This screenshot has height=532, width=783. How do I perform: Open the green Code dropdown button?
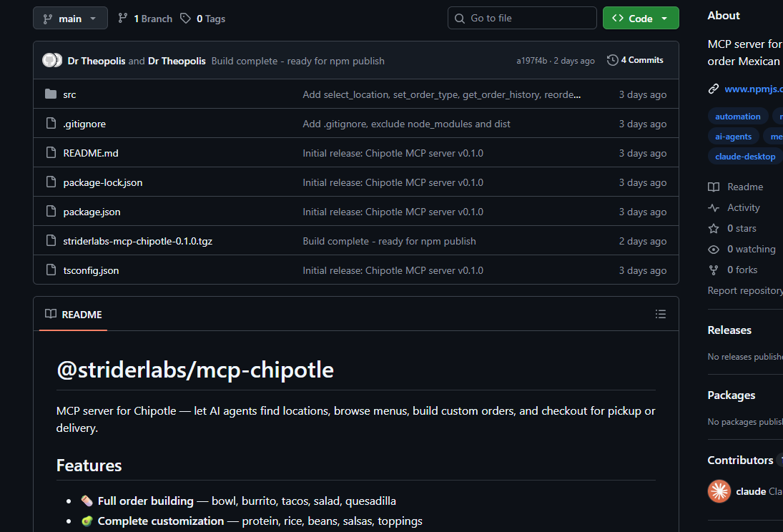pyautogui.click(x=640, y=18)
